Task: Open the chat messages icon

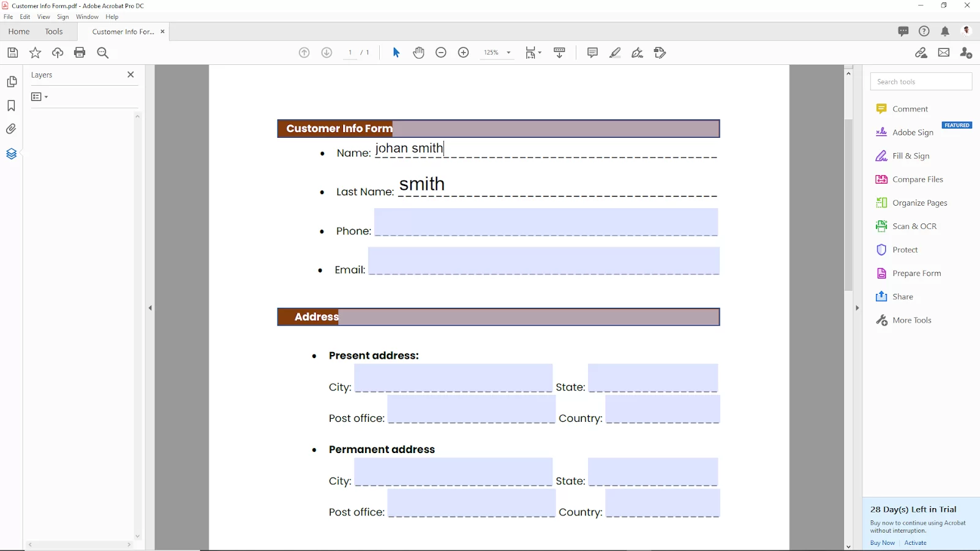Action: 903,31
